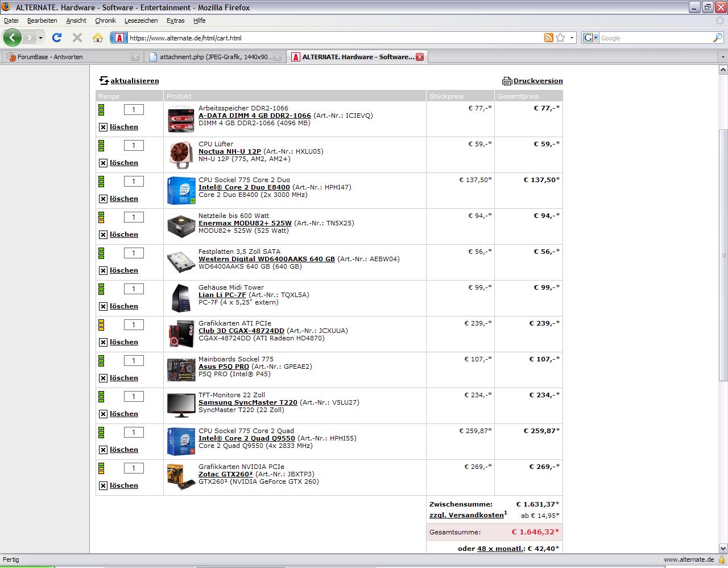
Task: Open the Hilfe menu
Action: click(199, 20)
